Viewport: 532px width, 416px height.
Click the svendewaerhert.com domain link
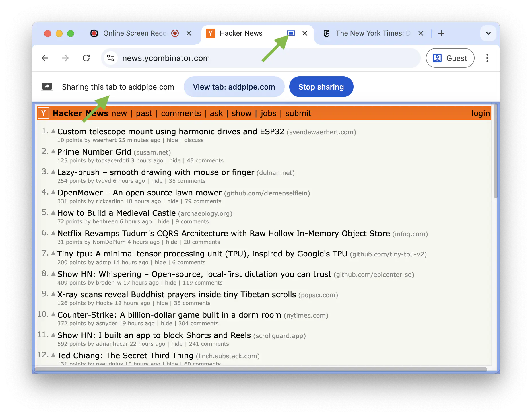[x=321, y=132]
